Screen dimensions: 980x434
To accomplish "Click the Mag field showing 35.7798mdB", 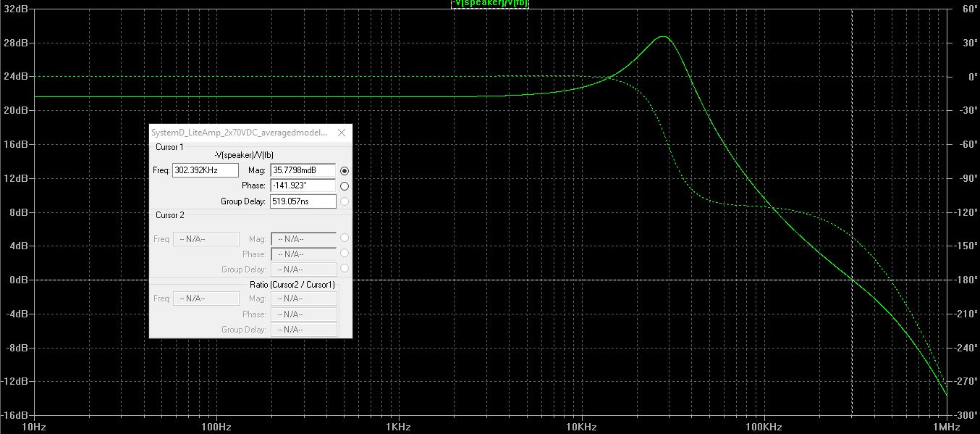I will (303, 170).
